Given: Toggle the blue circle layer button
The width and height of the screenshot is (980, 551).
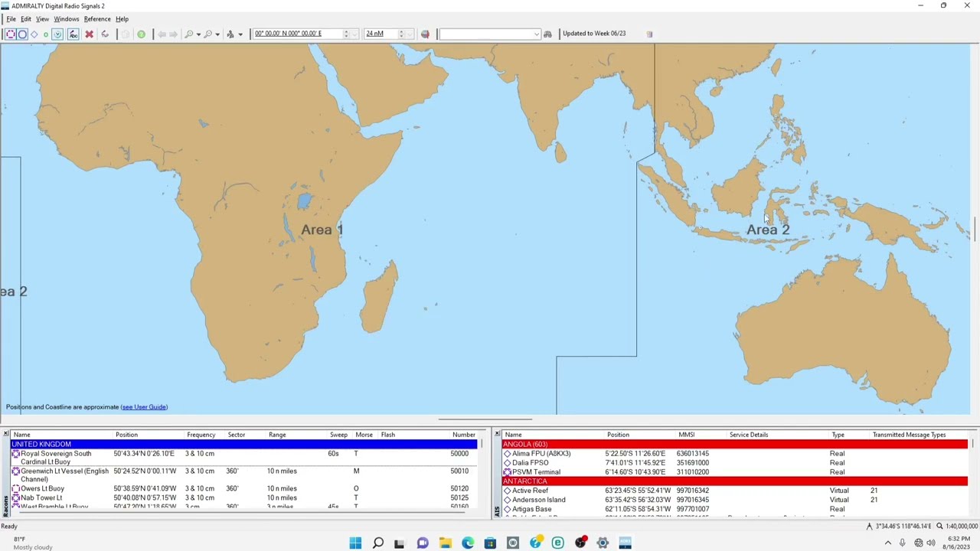Looking at the screenshot, I should [22, 34].
